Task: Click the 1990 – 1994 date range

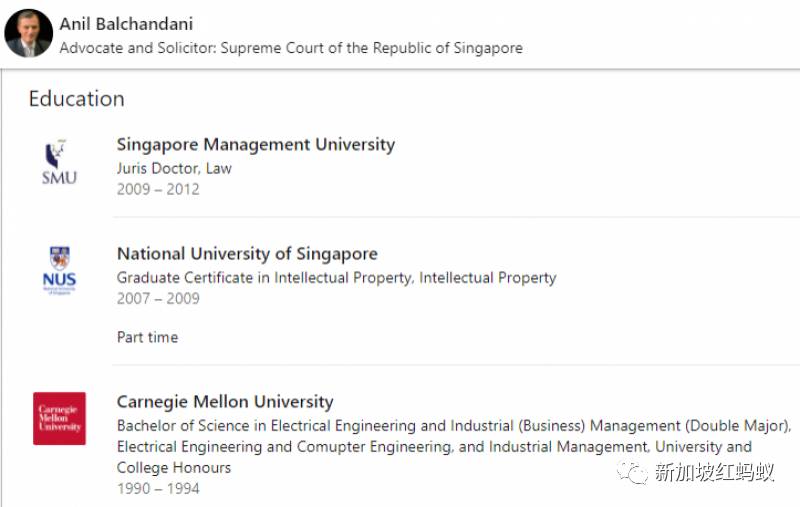Action: coord(158,489)
